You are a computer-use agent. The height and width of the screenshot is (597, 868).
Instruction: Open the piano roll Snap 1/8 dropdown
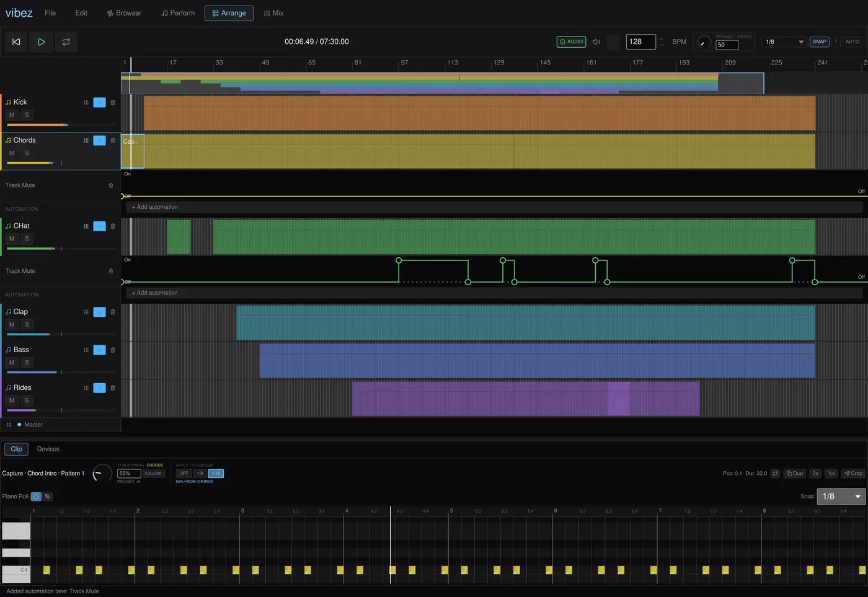click(841, 497)
